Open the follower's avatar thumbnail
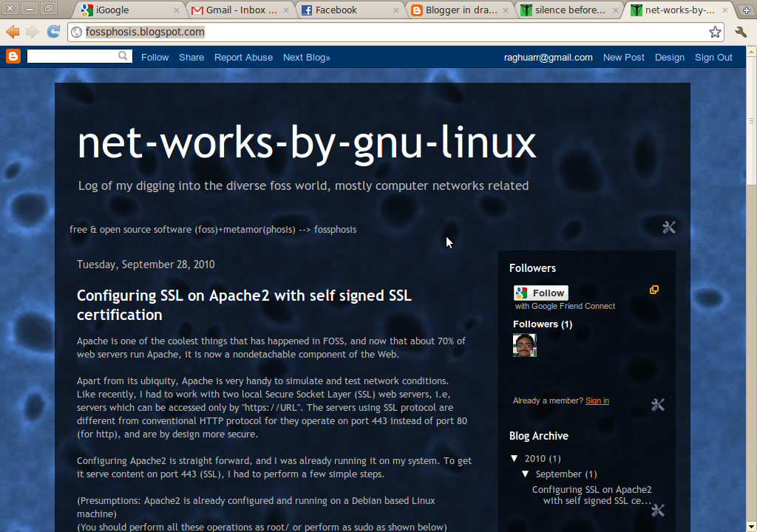757x532 pixels. (x=525, y=345)
